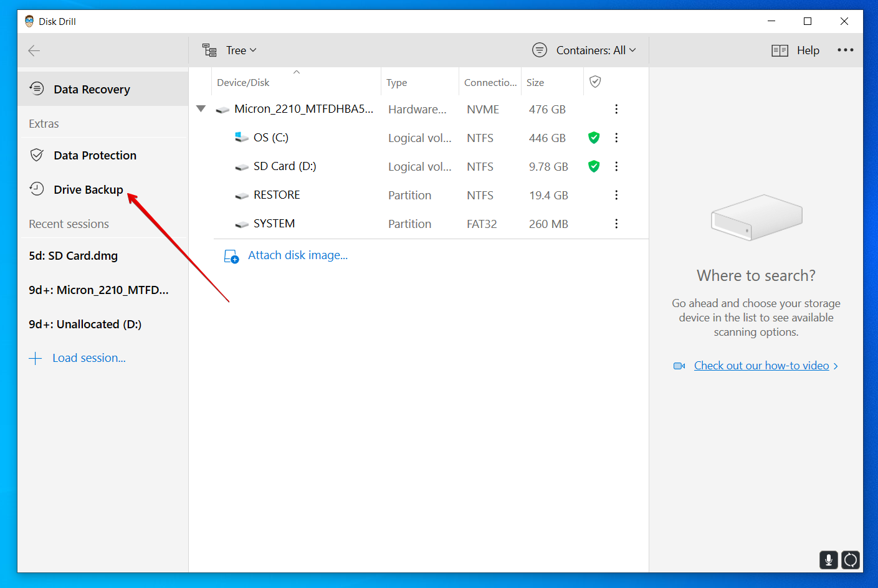Image resolution: width=878 pixels, height=588 pixels.
Task: Click the 260 MB size cell
Action: click(x=548, y=224)
